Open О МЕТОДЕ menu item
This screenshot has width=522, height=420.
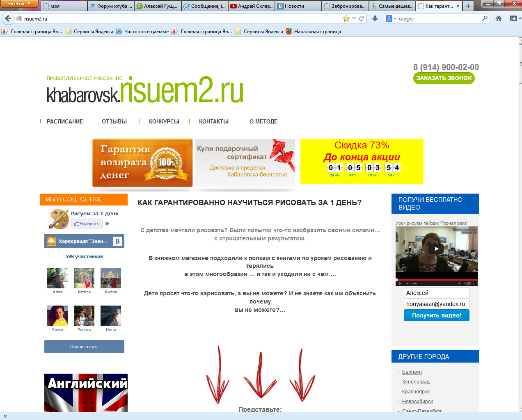[263, 121]
